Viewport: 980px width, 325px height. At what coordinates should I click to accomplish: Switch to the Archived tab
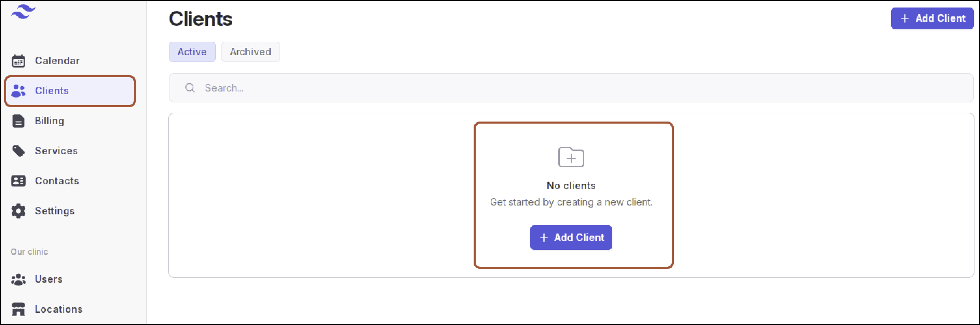(x=251, y=52)
